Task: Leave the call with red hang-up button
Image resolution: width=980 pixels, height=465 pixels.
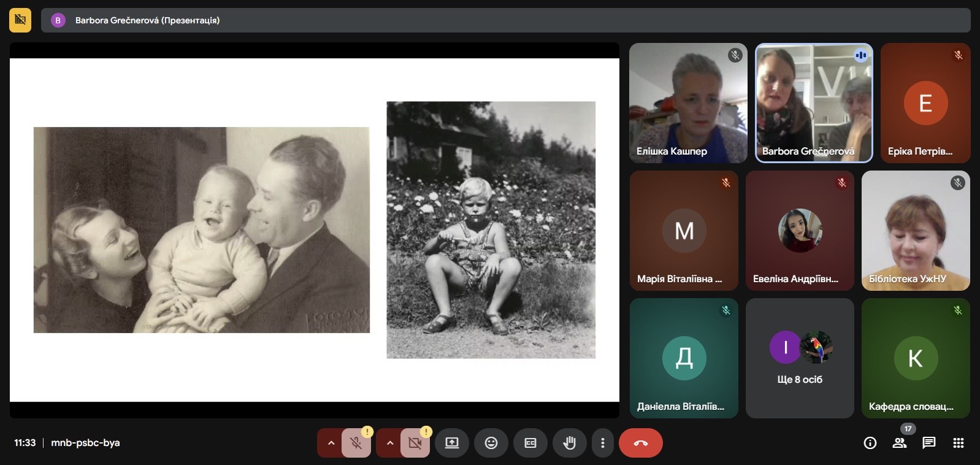Action: (640, 443)
